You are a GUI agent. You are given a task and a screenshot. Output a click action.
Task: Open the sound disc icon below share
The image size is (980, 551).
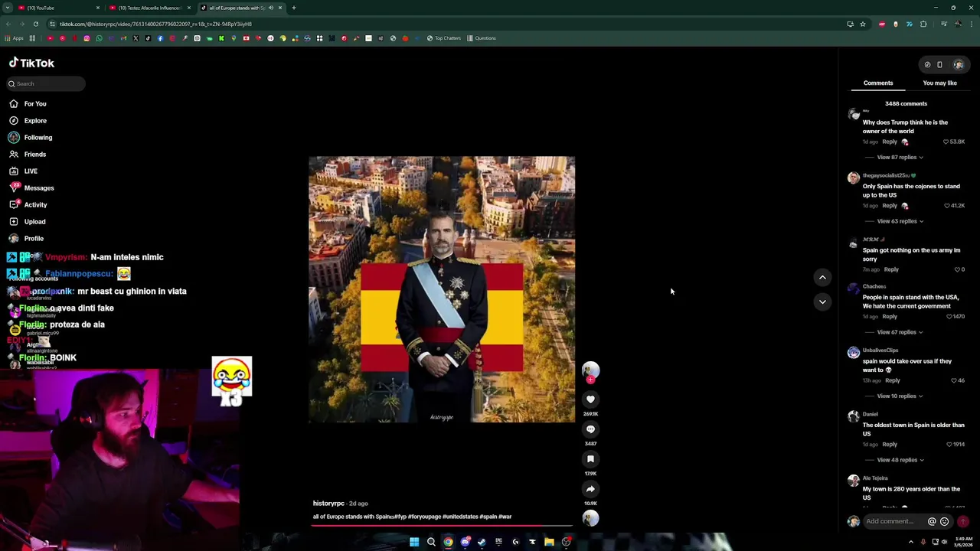click(x=590, y=518)
